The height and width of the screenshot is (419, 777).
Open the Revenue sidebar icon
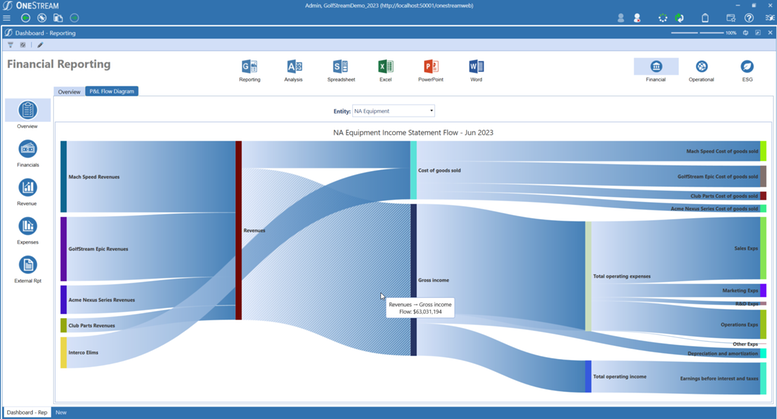[28, 187]
